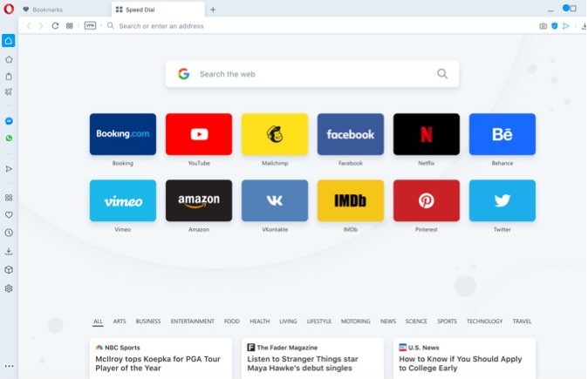Click the Snapshot camera icon
Screen dimensions: 588x379
coord(543,26)
